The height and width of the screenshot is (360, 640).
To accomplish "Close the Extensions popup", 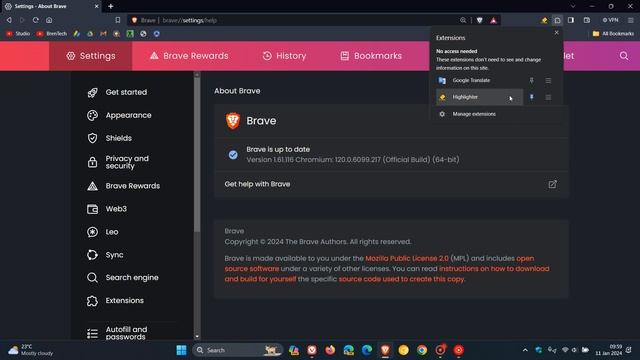I will point(556,33).
